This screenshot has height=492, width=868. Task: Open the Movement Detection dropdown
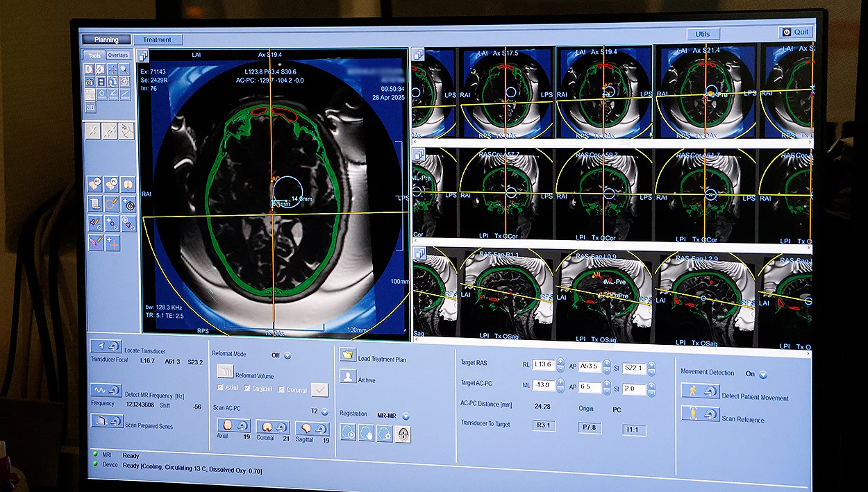point(763,375)
